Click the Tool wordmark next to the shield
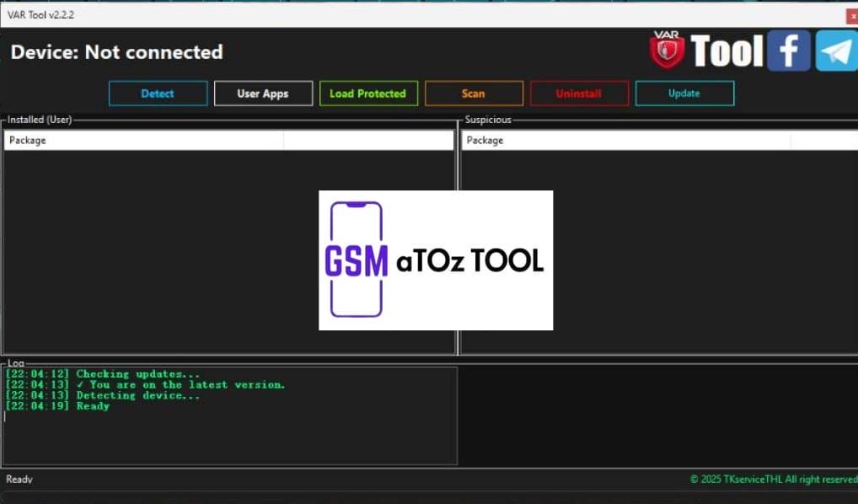 click(726, 51)
